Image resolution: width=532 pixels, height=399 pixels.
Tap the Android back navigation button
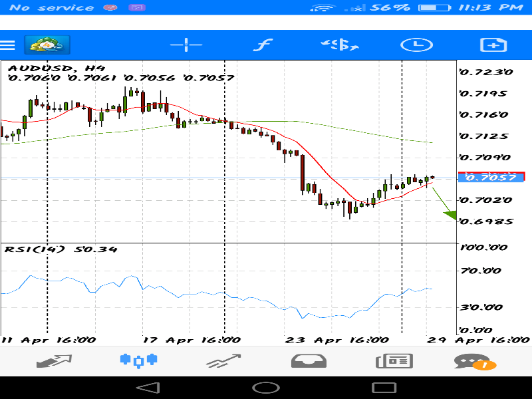(x=148, y=388)
